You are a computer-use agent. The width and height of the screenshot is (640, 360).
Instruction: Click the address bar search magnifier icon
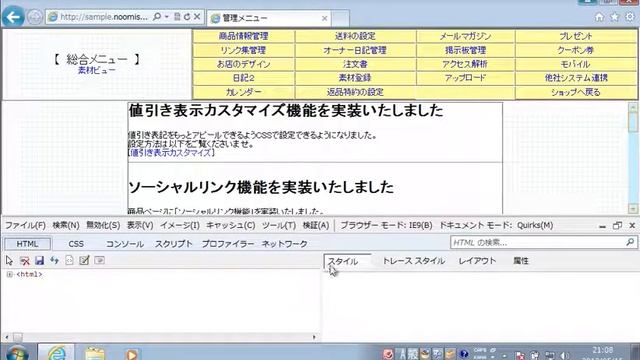[157, 17]
